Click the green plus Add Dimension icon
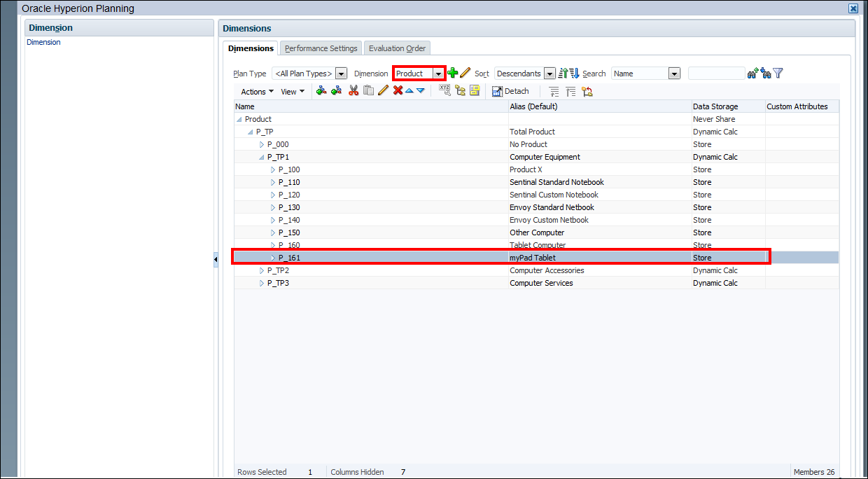This screenshot has width=868, height=479. click(x=452, y=73)
